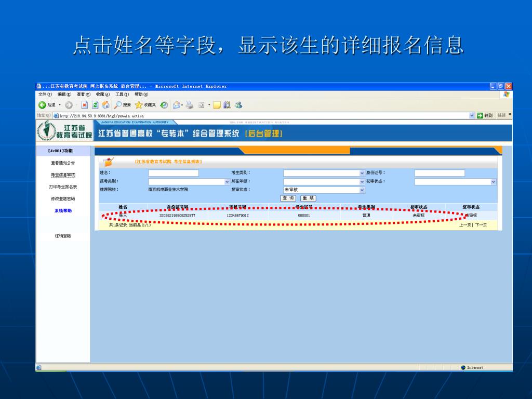Click ID number 320382198508252877 cell
Image resolution: width=532 pixels, height=399 pixels.
click(177, 216)
